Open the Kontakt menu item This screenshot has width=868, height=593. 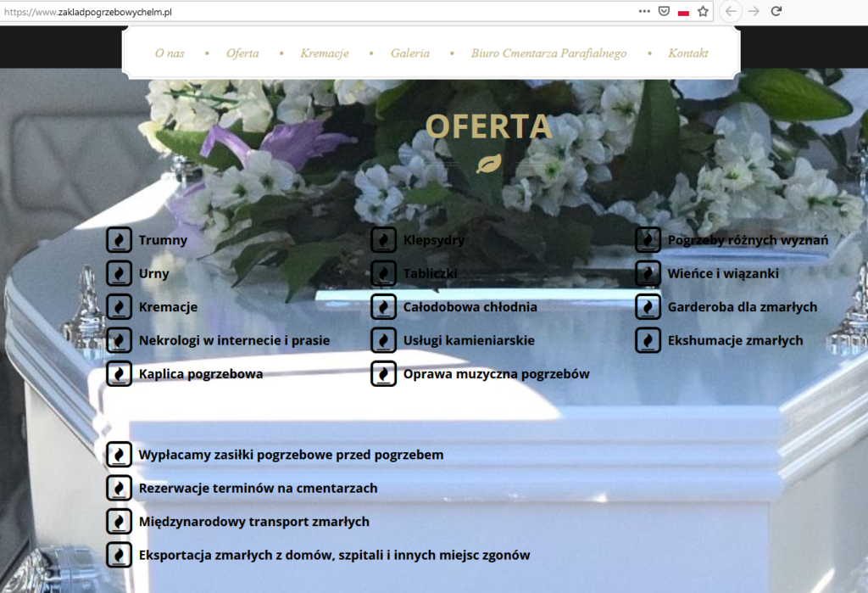688,53
